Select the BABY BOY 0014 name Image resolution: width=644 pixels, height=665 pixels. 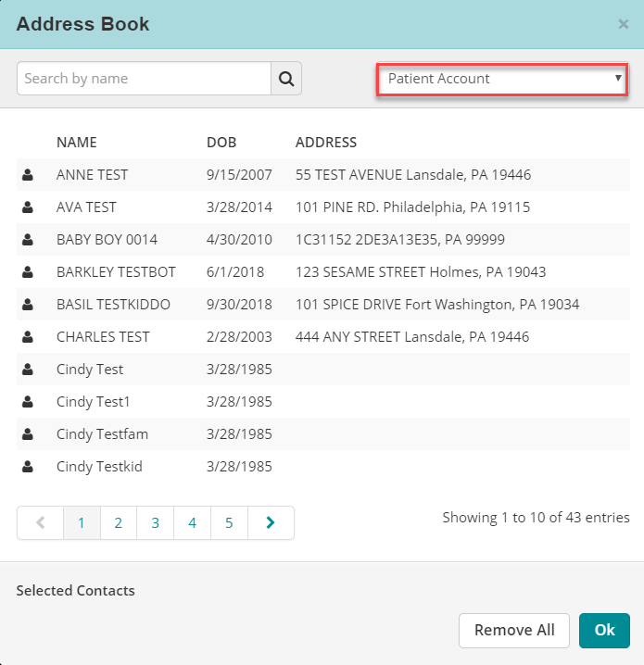tap(107, 240)
